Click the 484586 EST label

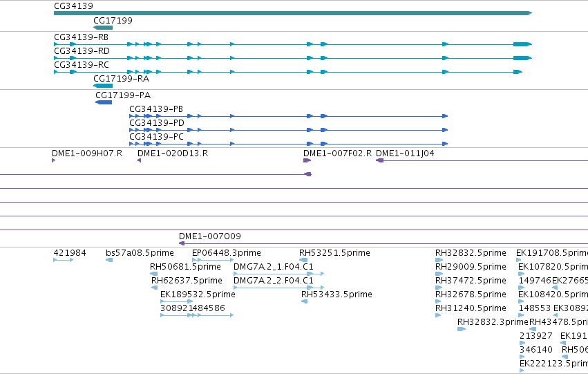point(209,308)
